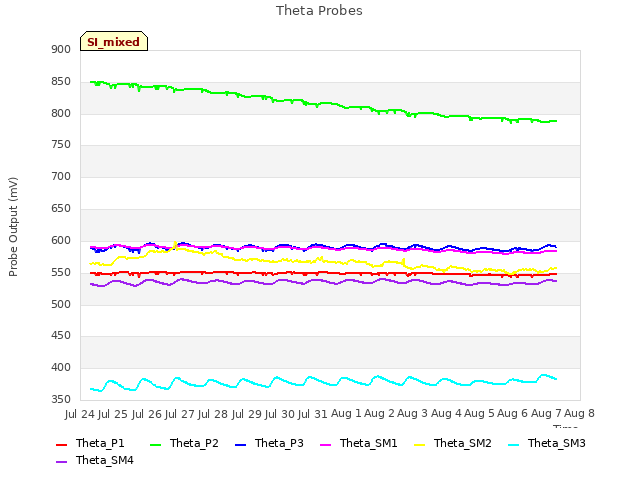Image resolution: width=640 pixels, height=480 pixels.
Task: Click the Jul 31 date label
Action: 313,414
